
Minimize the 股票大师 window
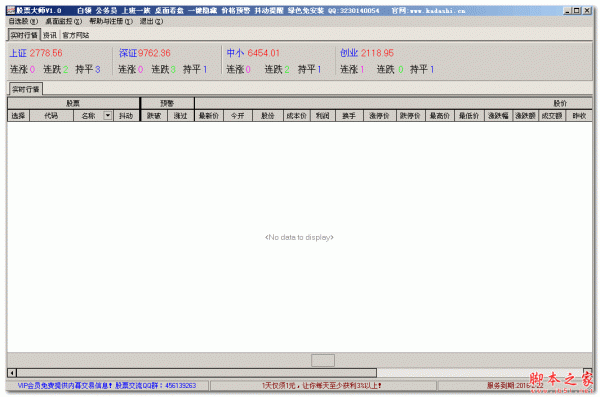tap(567, 11)
